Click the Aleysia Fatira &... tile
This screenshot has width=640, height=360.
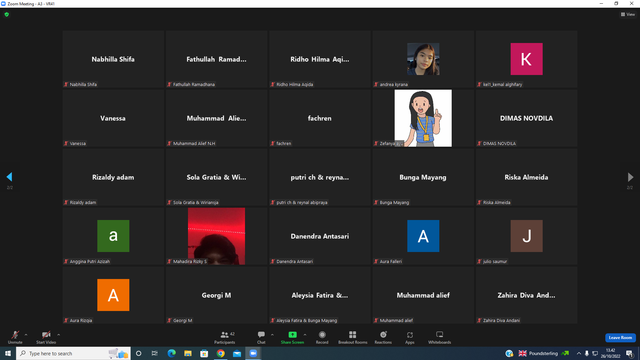coord(320,295)
